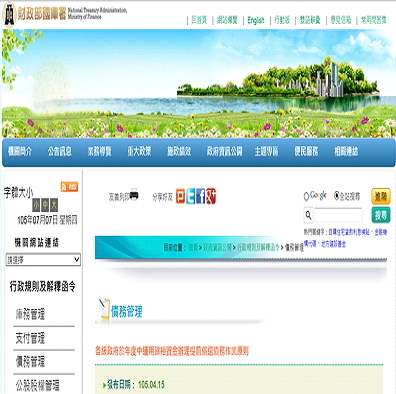The image size is (396, 394).
Task: Open 公股股權管理 in left sidebar
Action: click(37, 385)
